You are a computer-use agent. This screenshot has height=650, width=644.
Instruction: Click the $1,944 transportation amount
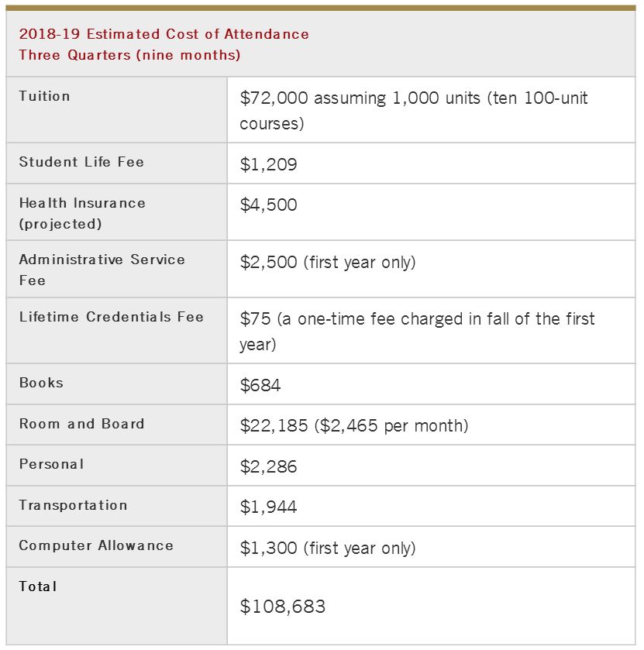268,507
